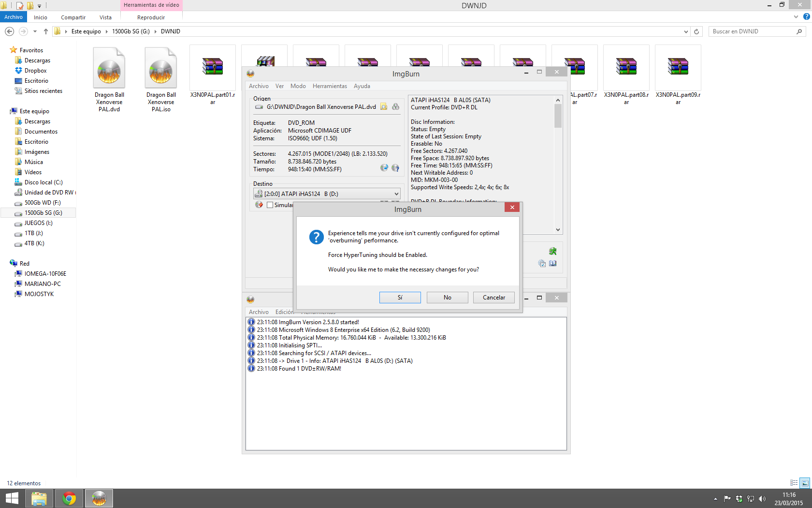
Task: Open the Archivo menu in ImgBurn
Action: click(259, 86)
